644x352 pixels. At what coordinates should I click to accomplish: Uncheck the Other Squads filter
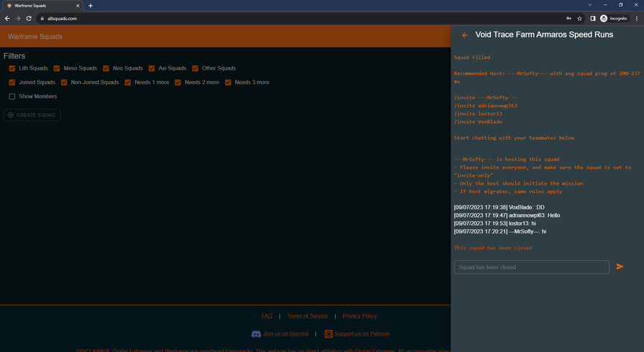[195, 68]
